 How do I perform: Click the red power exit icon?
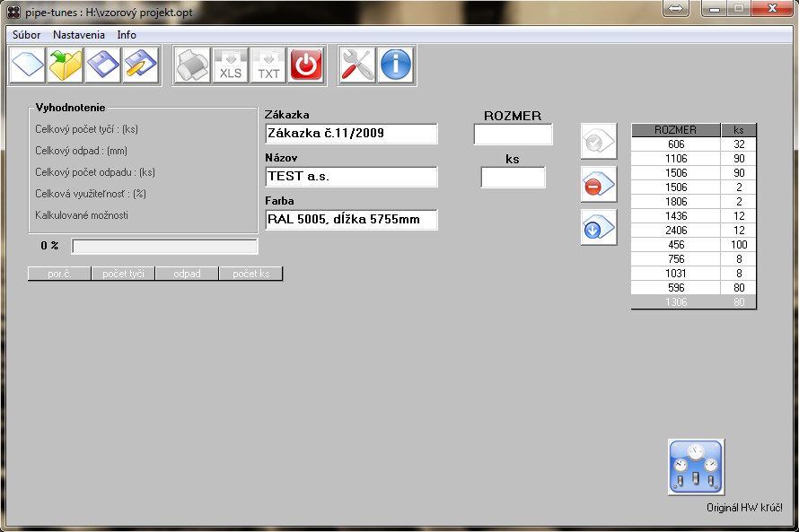306,65
